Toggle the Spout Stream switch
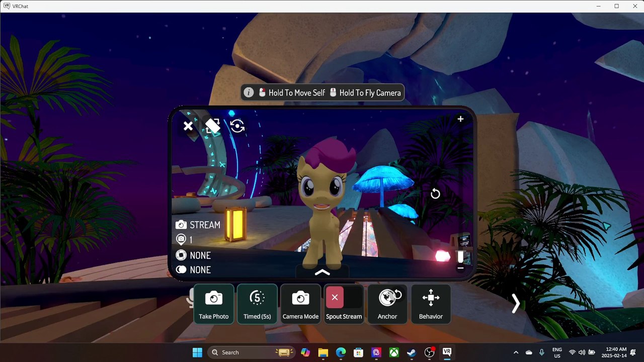Viewport: 644px width, 362px height. (x=344, y=304)
